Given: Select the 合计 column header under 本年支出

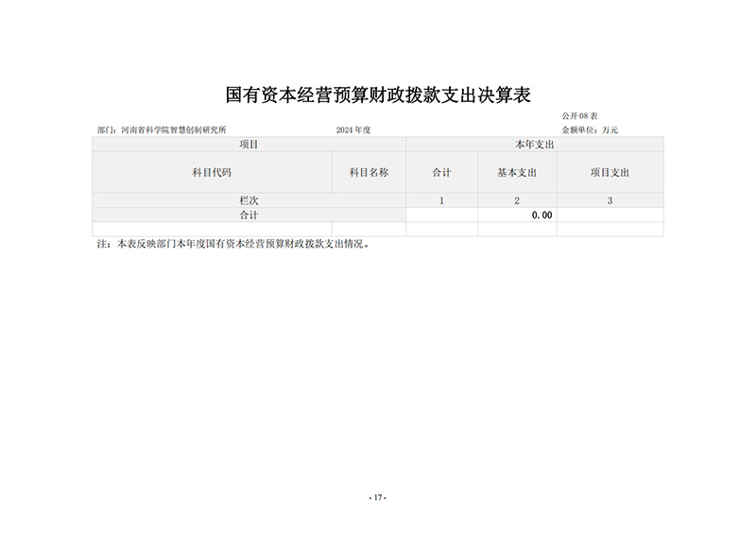Looking at the screenshot, I should point(441,173).
